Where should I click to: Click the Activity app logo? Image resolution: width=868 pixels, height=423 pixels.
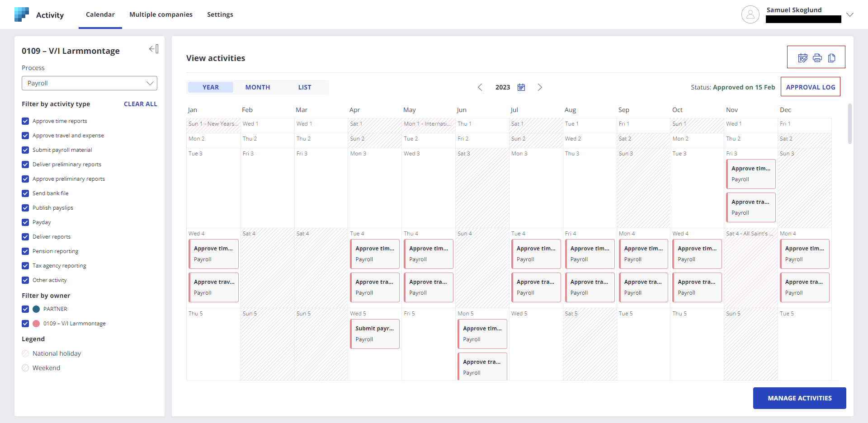(22, 14)
